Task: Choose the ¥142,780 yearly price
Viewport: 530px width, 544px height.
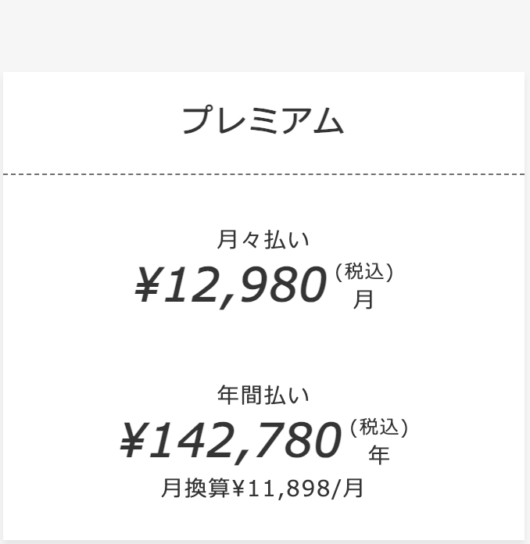Action: click(231, 441)
